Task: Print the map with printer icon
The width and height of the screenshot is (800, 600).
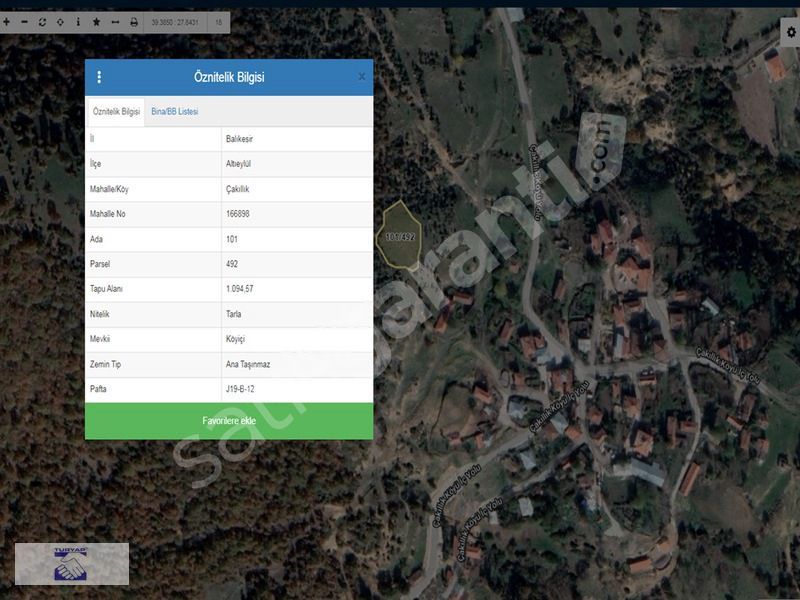Action: 134,21
